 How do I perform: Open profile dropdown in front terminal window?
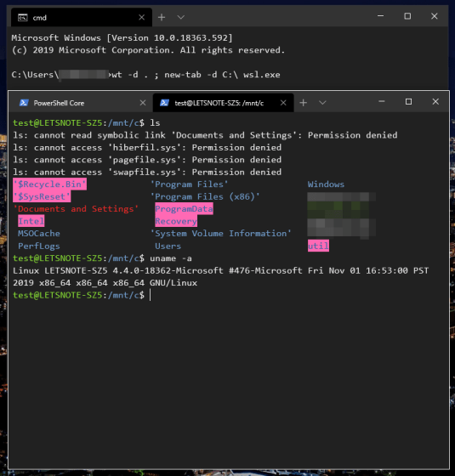coord(322,103)
